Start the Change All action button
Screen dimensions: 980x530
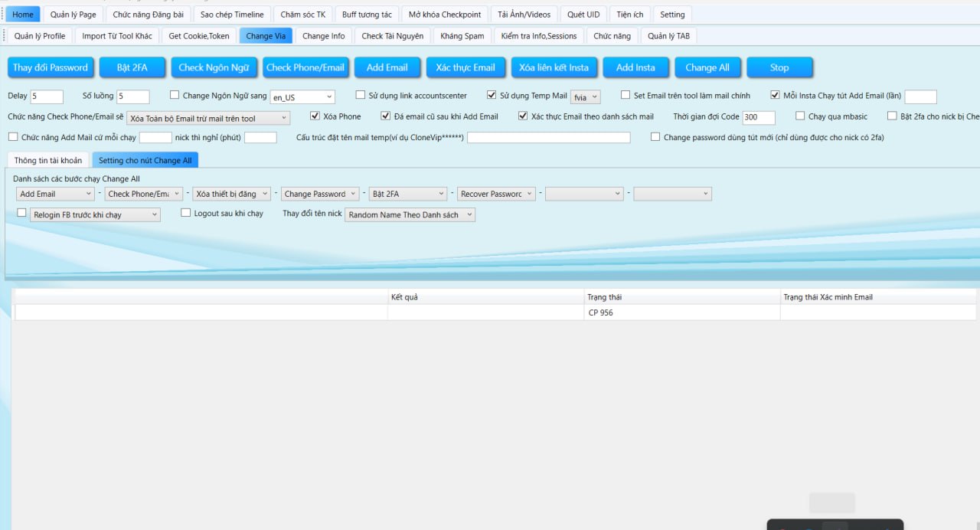[x=707, y=67]
